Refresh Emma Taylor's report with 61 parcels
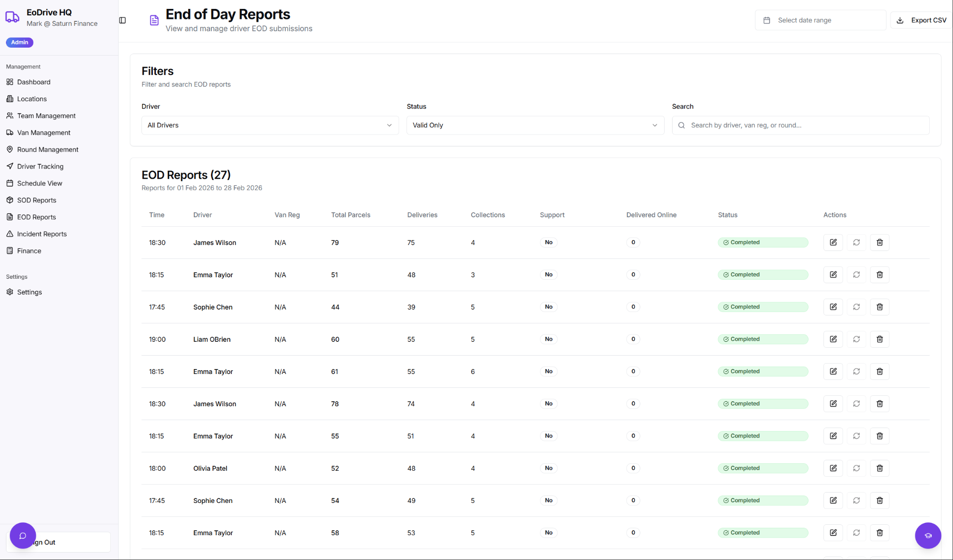Image resolution: width=953 pixels, height=560 pixels. (x=856, y=372)
